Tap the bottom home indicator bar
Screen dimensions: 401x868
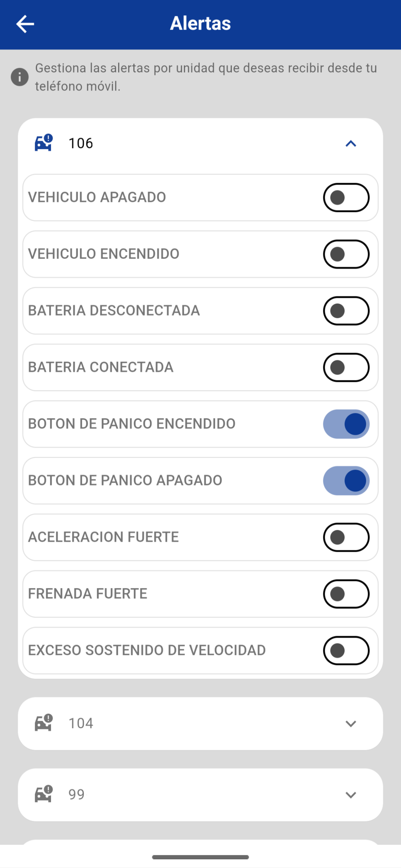200,857
